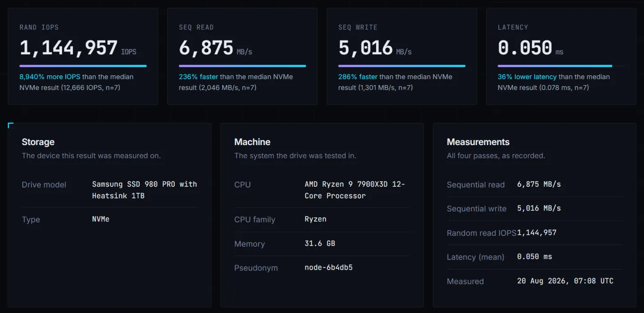Select the node-6b4db5 pseudonym value
This screenshot has height=313, width=644.
(329, 267)
